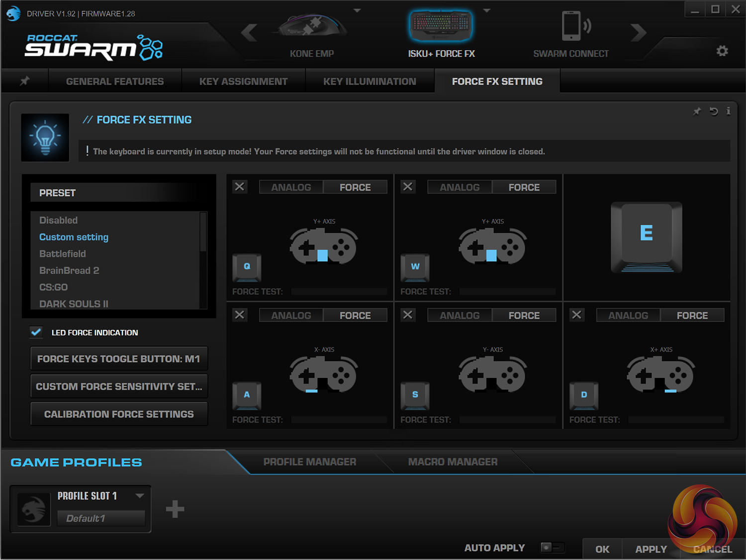This screenshot has height=560, width=746.
Task: Switch W key to Force mode
Action: 524,187
